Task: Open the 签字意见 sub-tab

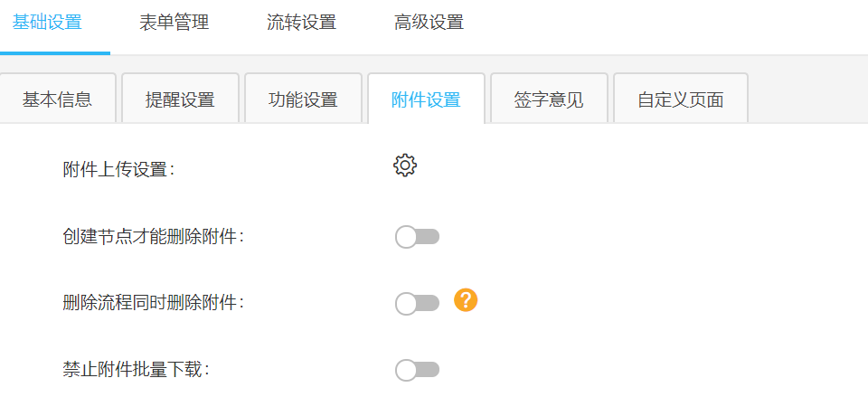Action: click(549, 99)
